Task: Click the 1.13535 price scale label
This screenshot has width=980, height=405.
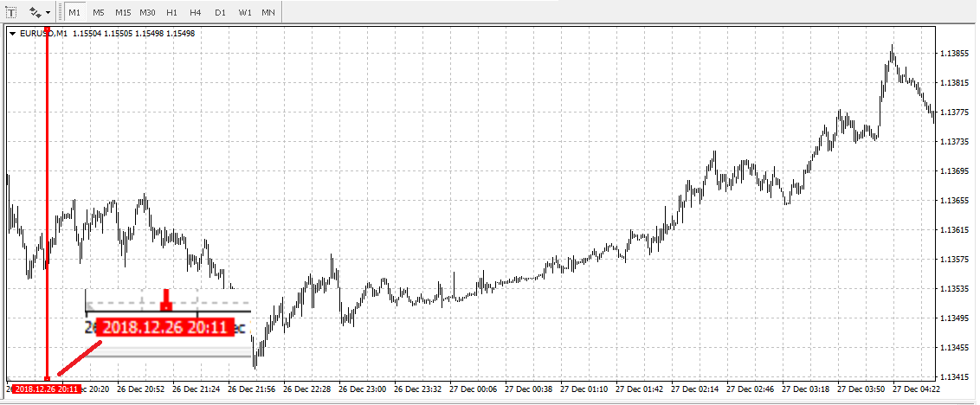Action: pos(954,289)
